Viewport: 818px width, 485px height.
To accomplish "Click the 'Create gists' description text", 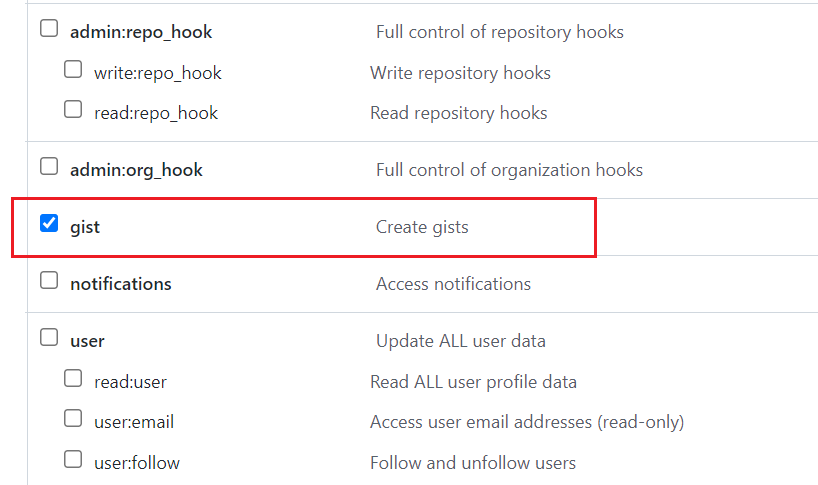I will coord(422,227).
